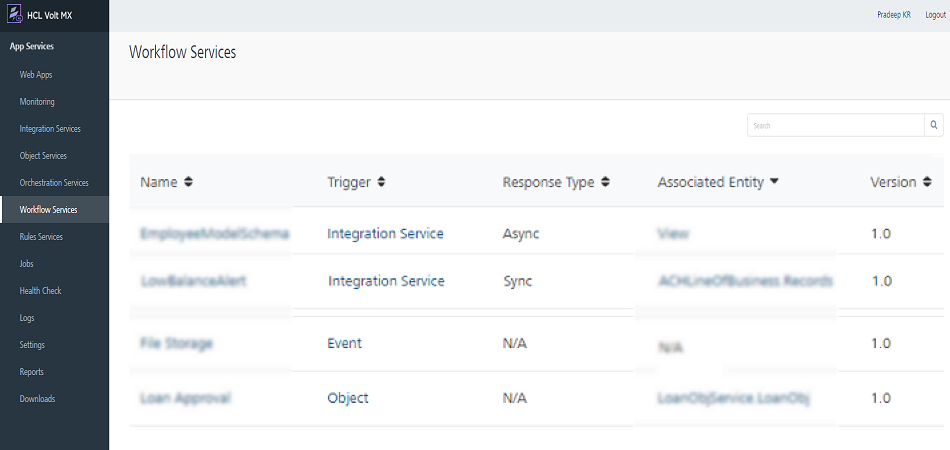Screen dimensions: 950x450
Task: Open Web Apps in sidebar
Action: (x=36, y=75)
